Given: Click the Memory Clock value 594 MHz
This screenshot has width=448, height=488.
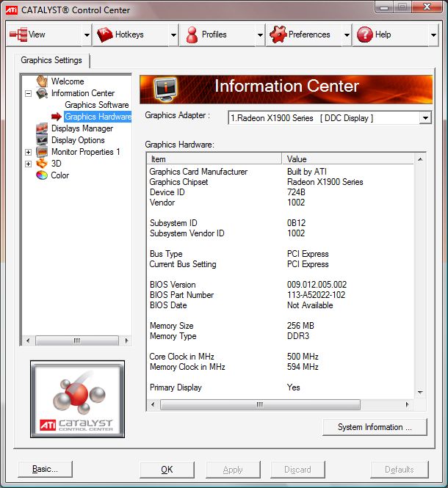Looking at the screenshot, I should click(x=303, y=367).
